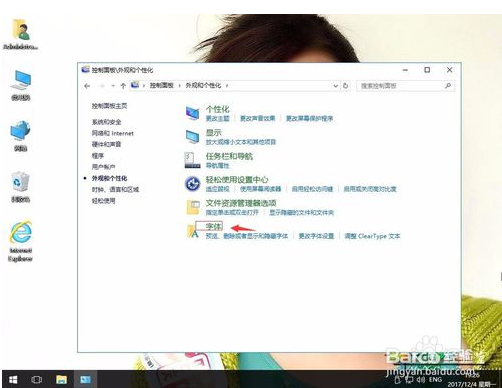The height and width of the screenshot is (388, 502).
Task: Open 时钟、语言和区域 in the sidebar
Action: 115,189
